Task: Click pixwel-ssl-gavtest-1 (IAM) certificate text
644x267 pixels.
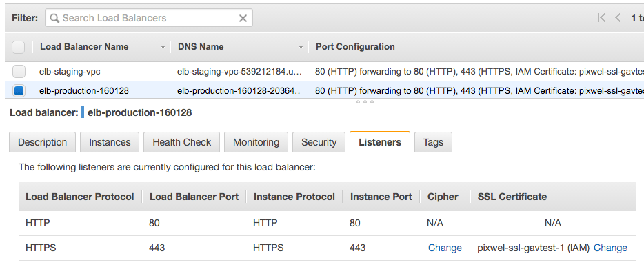Action: [x=534, y=248]
